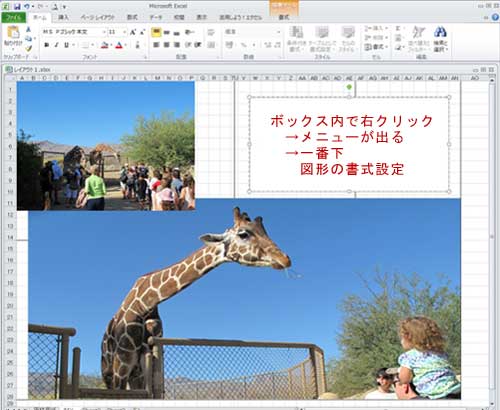Viewport: 500px width, 410px height.
Task: Expand the font name dropdown
Action: [104, 32]
